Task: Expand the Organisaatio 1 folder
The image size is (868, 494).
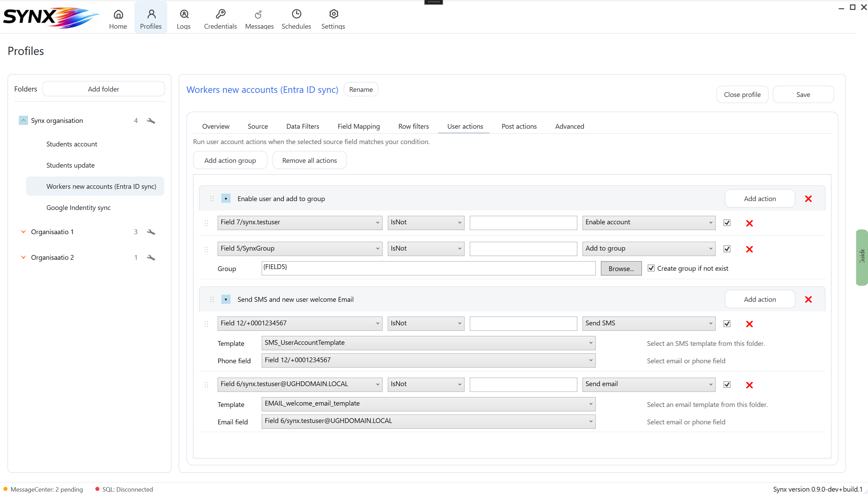Action: 23,232
